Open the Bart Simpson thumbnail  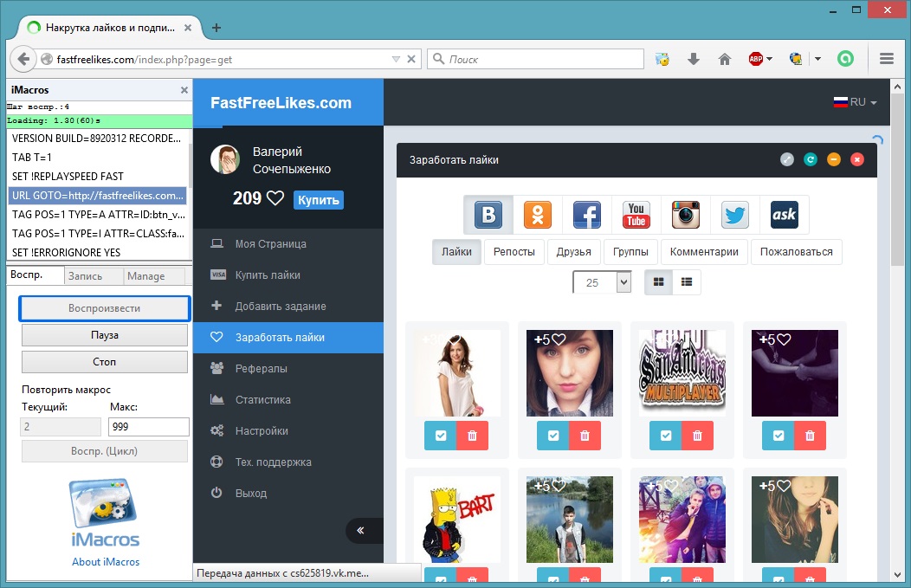click(457, 520)
